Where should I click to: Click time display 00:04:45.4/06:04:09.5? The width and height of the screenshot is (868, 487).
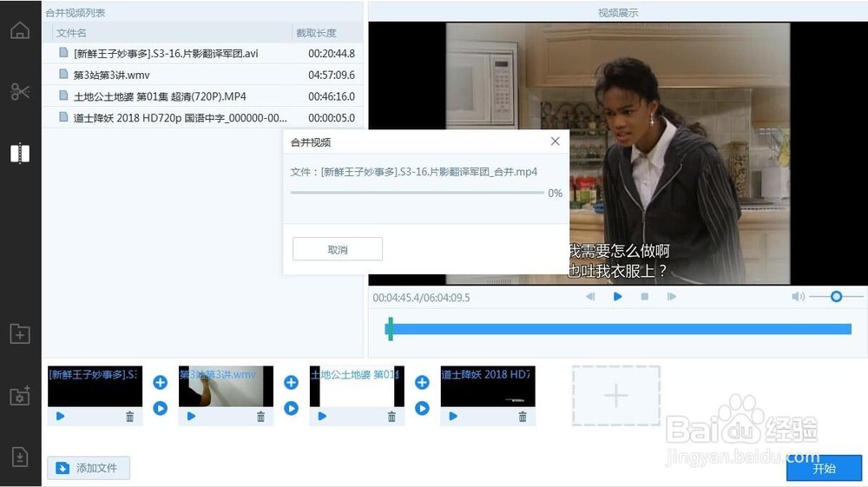421,298
